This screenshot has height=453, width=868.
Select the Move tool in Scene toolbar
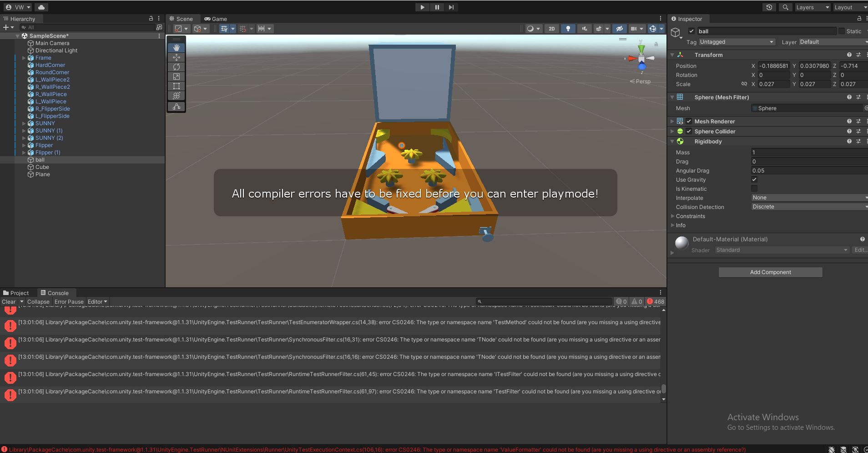(177, 57)
